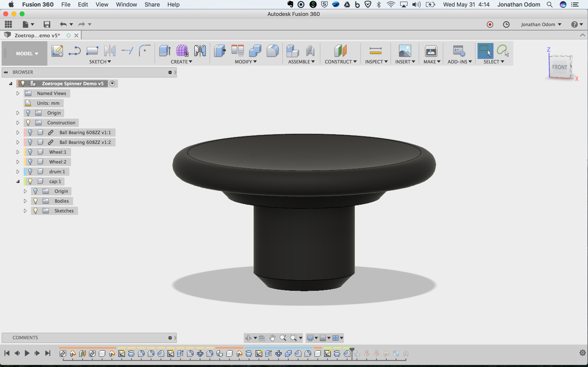Open the MODEL workspace dropdown
Image resolution: width=588 pixels, height=367 pixels.
point(27,53)
